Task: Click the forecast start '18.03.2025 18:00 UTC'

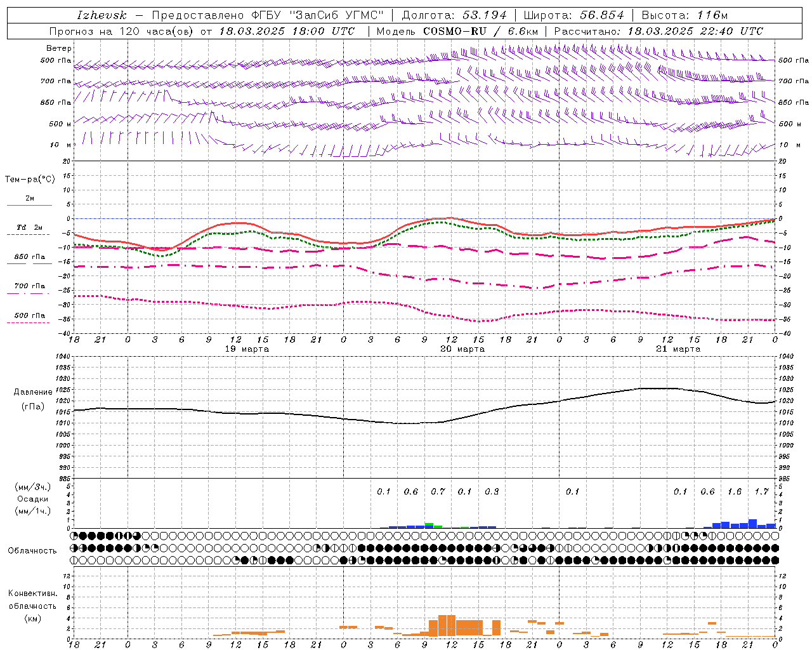Action: tap(287, 31)
